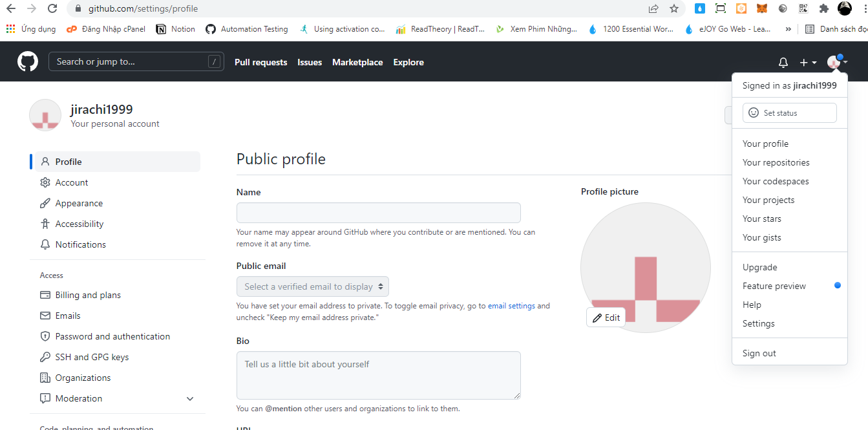Open SSH and GPG keys settings
The image size is (868, 430).
pyautogui.click(x=92, y=357)
